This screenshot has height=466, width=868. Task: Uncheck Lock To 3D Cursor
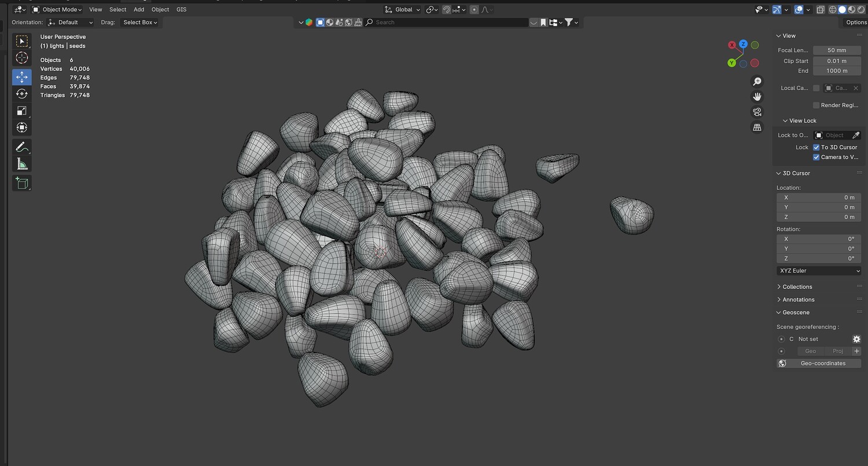816,148
